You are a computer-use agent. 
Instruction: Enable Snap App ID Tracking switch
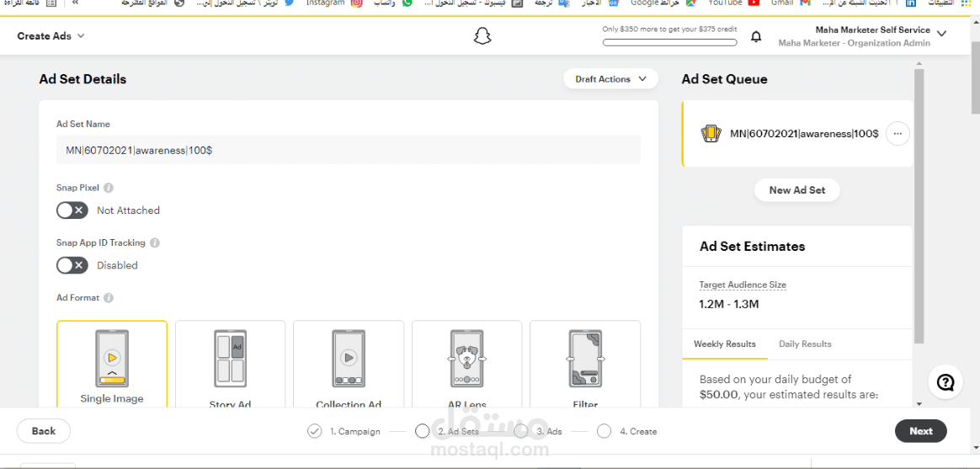[x=72, y=265]
